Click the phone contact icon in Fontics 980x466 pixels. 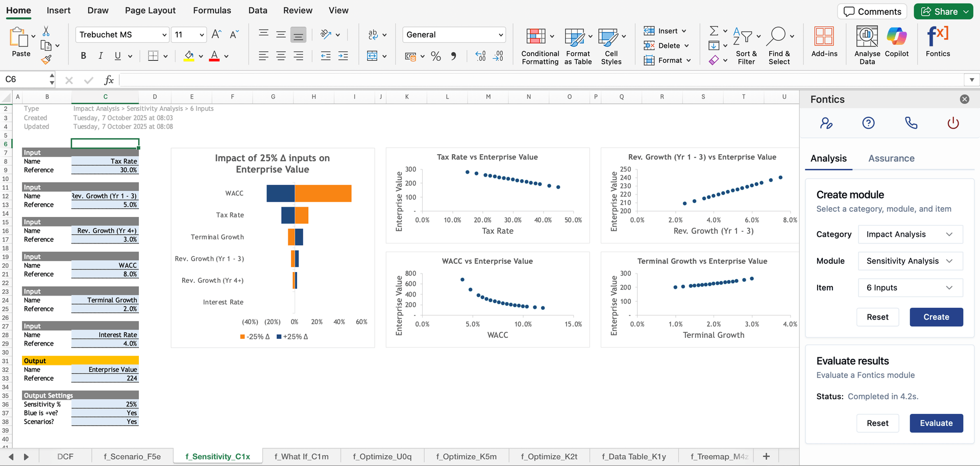tap(911, 122)
